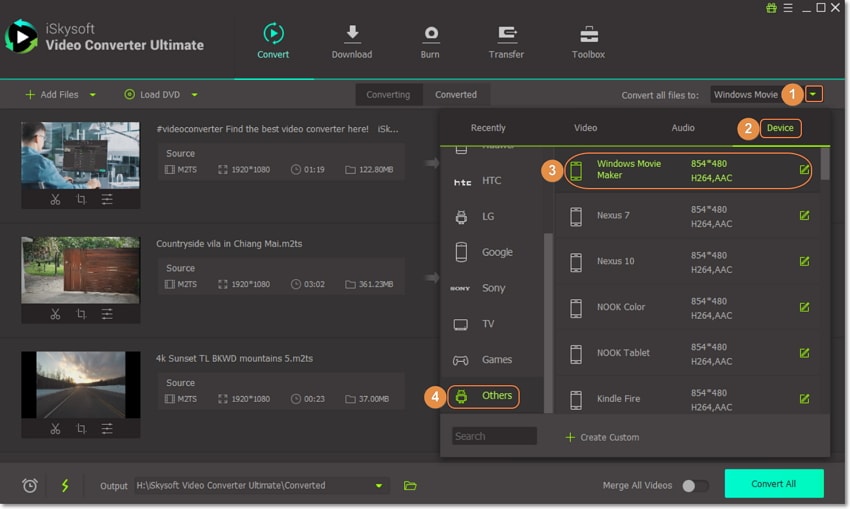Select Games device category
This screenshot has width=850, height=509.
(493, 359)
